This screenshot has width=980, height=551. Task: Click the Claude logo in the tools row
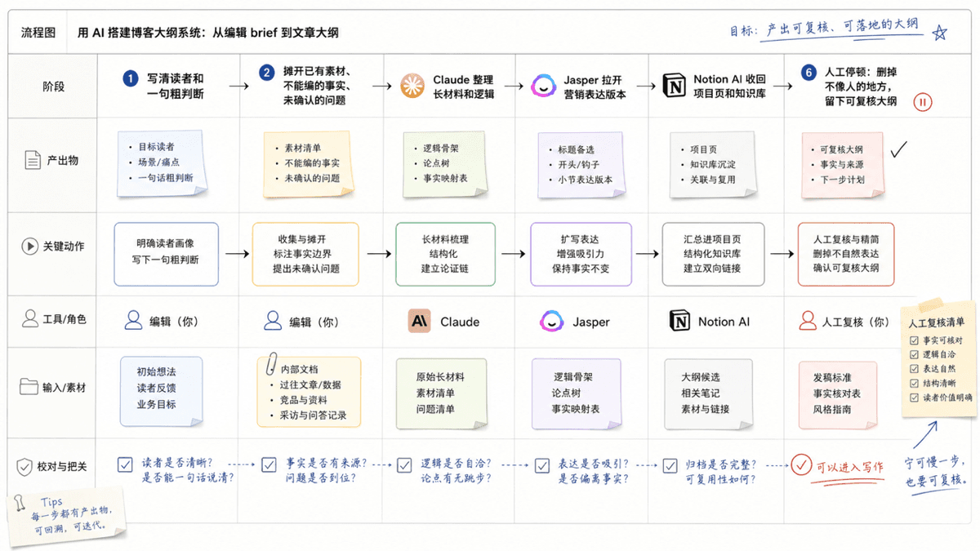[x=419, y=321]
